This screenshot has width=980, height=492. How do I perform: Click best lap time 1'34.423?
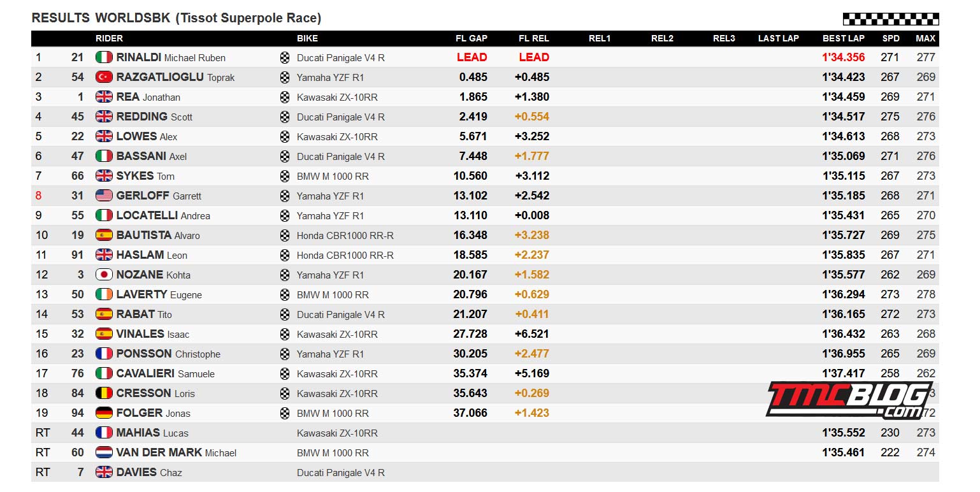844,77
